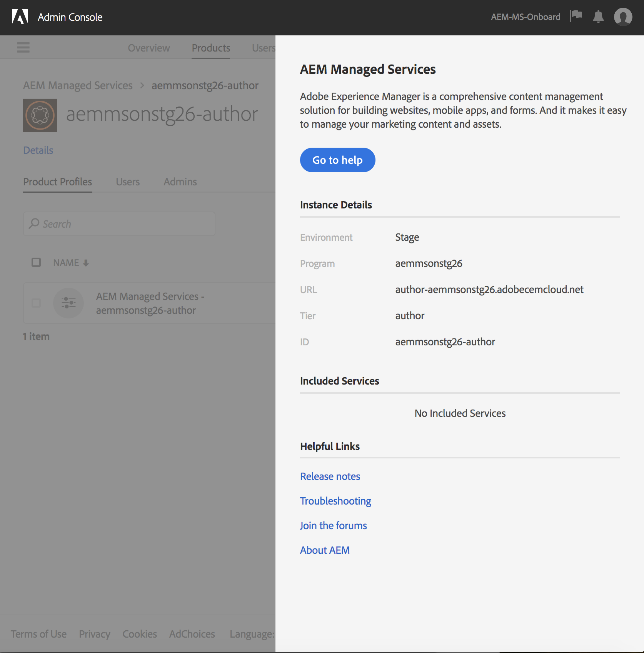Open the Admins tab

point(180,182)
